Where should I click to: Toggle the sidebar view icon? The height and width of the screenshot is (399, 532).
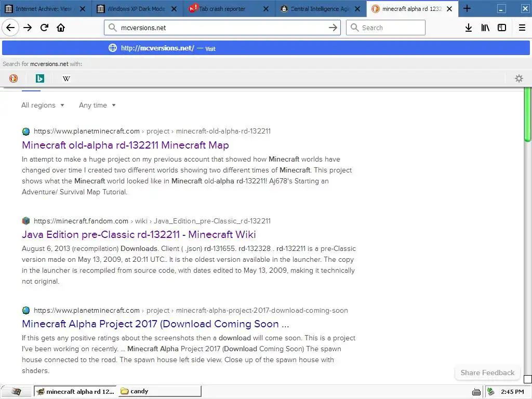click(x=502, y=28)
